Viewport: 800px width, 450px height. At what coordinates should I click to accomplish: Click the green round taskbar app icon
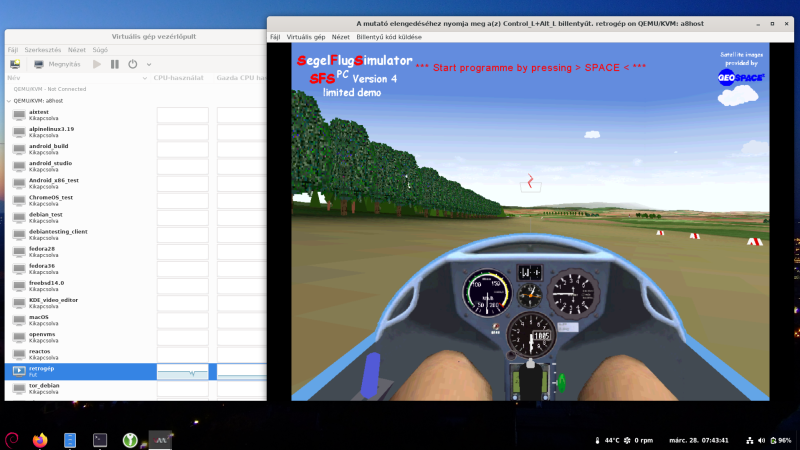130,440
